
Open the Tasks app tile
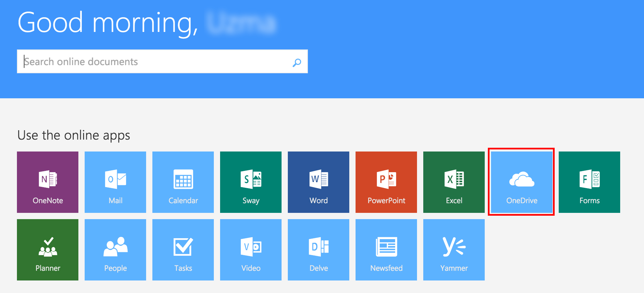click(x=183, y=250)
